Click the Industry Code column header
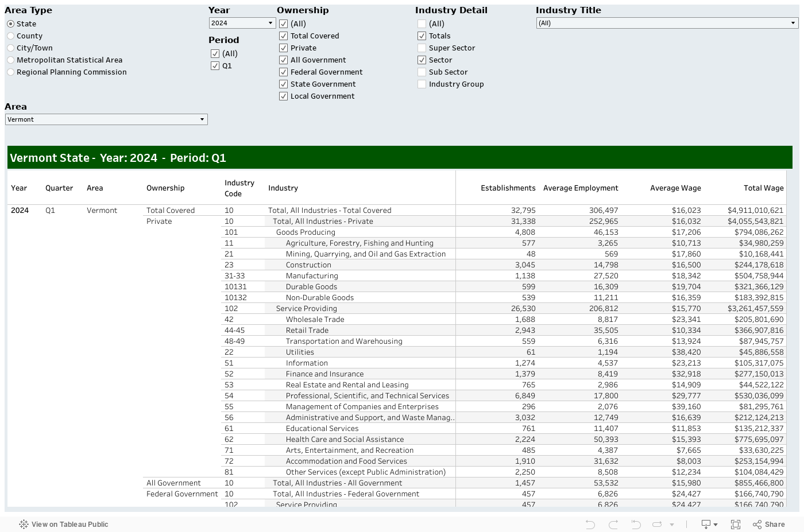This screenshot has height=532, width=804. click(x=239, y=188)
